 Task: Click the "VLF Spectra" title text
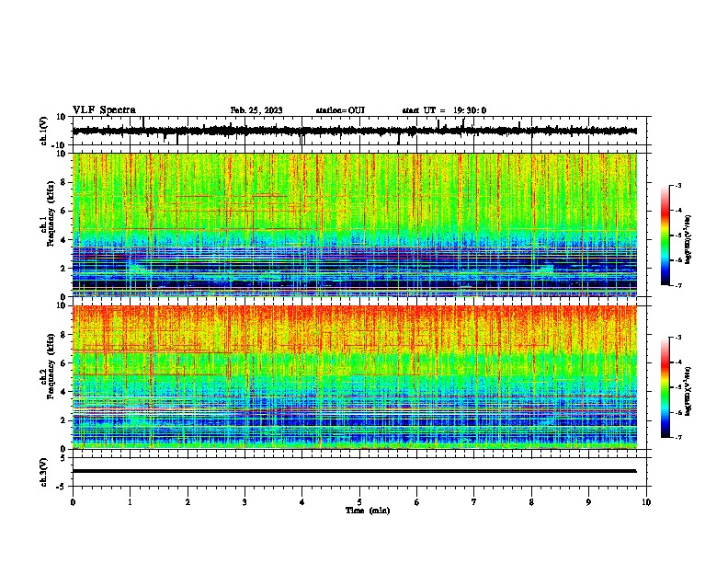pyautogui.click(x=104, y=110)
